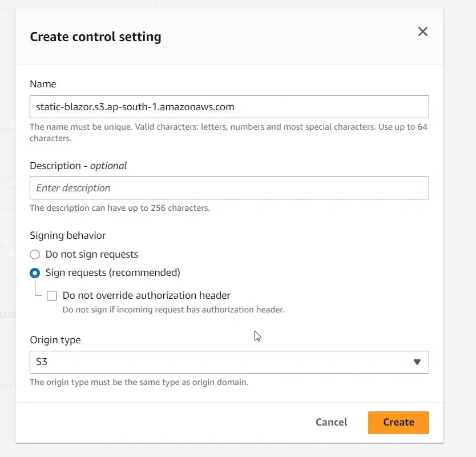Select the Do not sign requests option

click(x=34, y=254)
